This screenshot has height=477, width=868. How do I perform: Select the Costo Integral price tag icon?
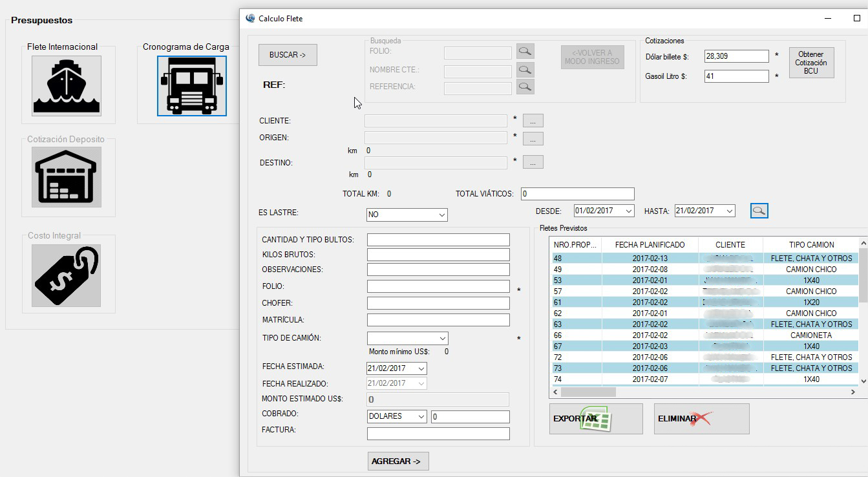[x=67, y=275]
